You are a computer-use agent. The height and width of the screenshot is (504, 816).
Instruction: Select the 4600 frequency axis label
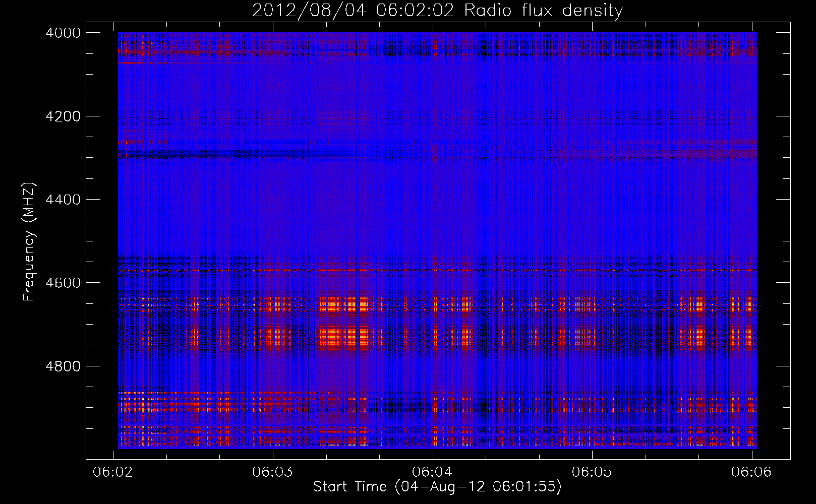point(63,283)
